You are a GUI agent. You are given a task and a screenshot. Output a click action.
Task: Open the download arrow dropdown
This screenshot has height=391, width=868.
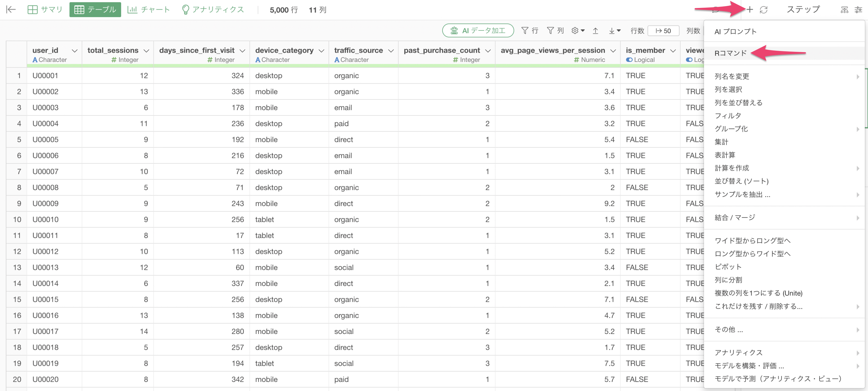614,31
